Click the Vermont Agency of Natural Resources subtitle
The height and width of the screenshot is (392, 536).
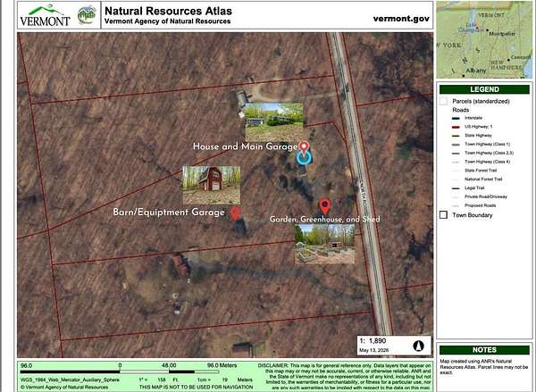[x=168, y=21]
